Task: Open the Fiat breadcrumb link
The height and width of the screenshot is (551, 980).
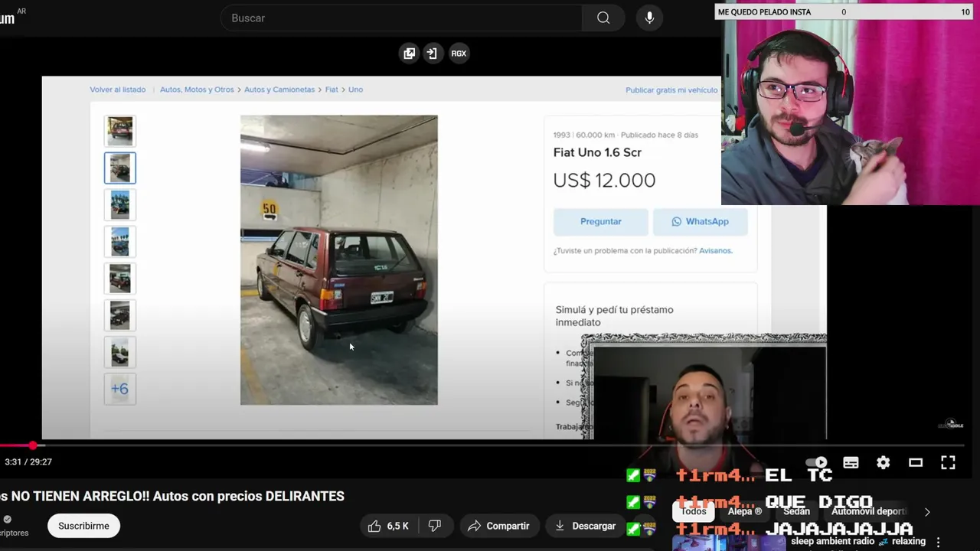Action: pos(332,90)
